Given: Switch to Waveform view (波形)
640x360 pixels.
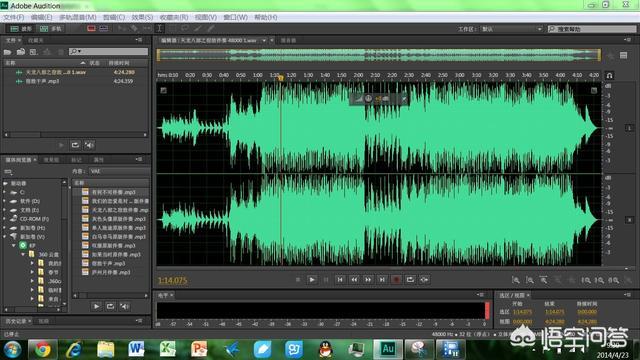Looking at the screenshot, I should coord(21,29).
